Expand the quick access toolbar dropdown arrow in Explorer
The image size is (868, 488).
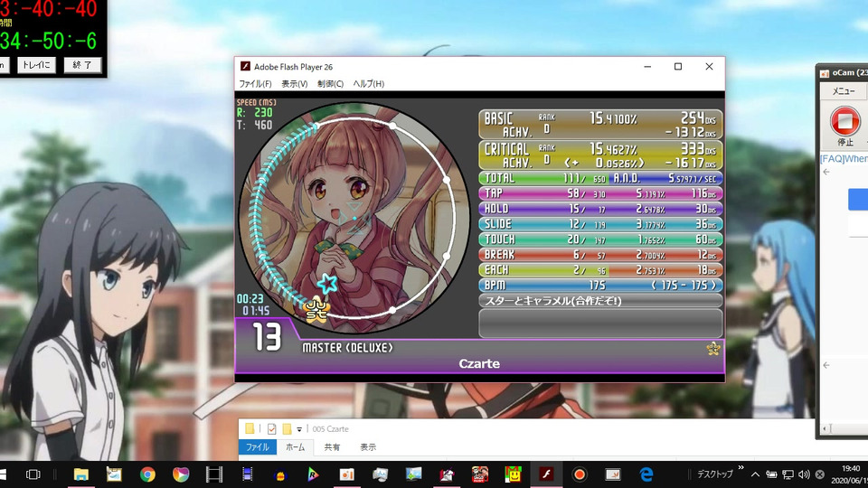point(299,429)
